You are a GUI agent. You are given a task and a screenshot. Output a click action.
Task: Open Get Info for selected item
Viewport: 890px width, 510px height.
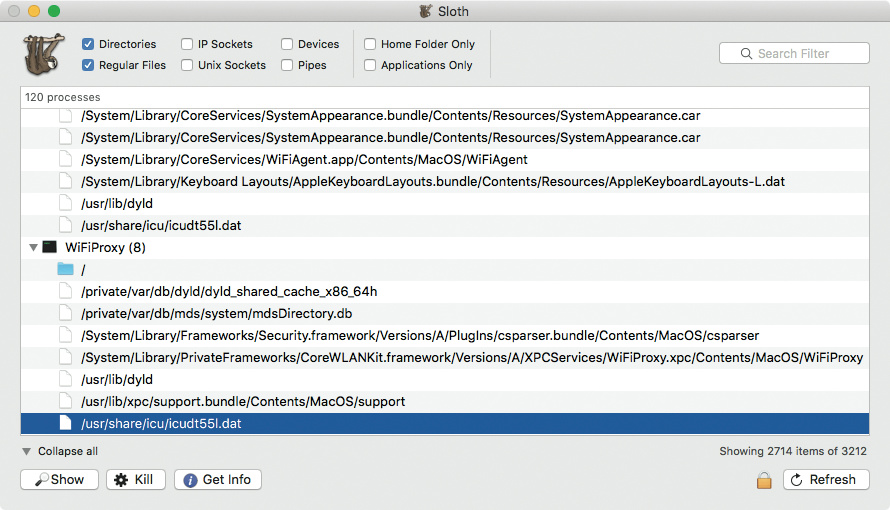click(x=217, y=480)
